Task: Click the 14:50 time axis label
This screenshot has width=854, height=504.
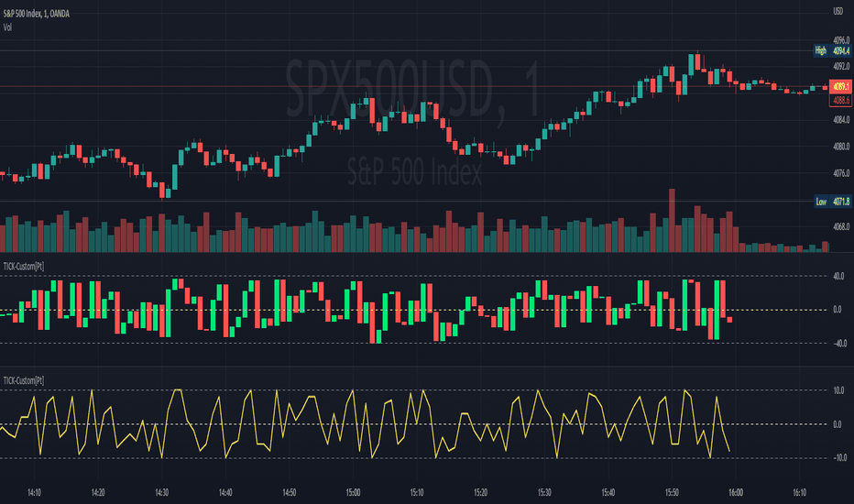Action: (290, 493)
